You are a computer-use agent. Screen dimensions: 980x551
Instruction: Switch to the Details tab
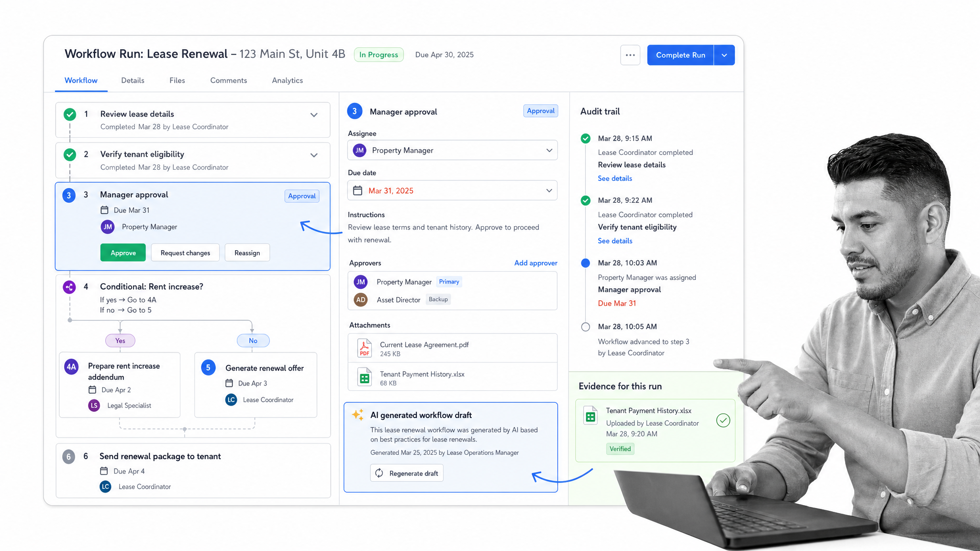click(133, 80)
